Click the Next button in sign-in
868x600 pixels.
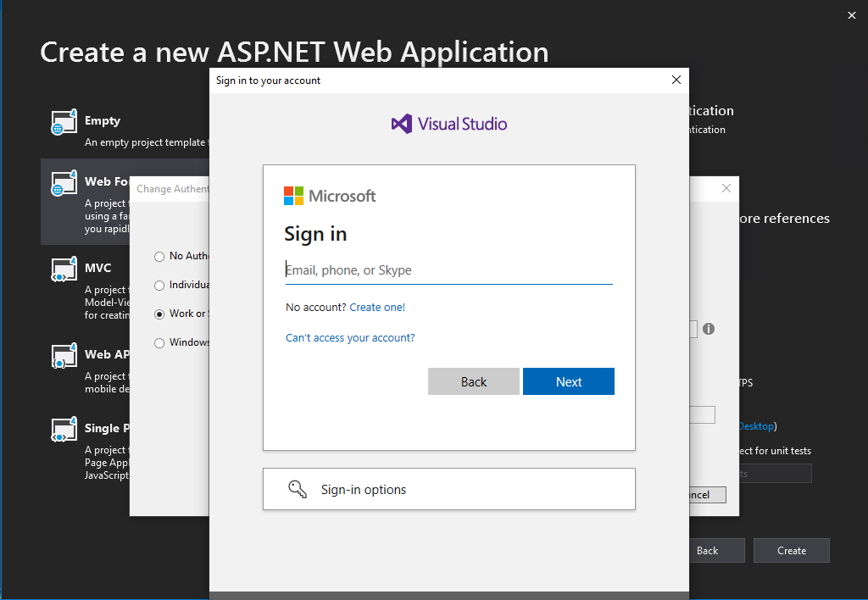[569, 381]
